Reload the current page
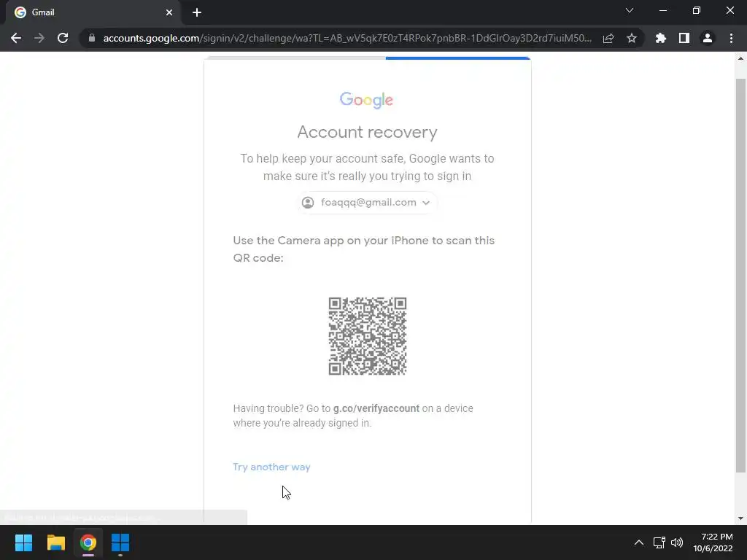The height and width of the screenshot is (560, 747). click(63, 38)
